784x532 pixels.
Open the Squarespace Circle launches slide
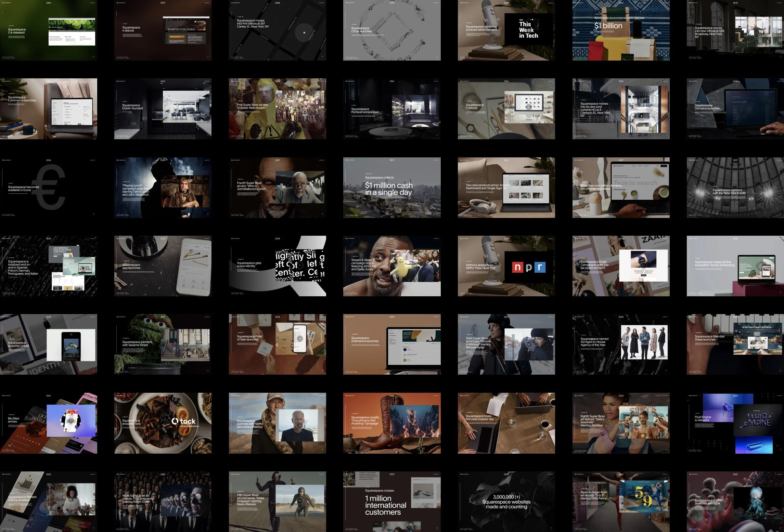coord(392,31)
